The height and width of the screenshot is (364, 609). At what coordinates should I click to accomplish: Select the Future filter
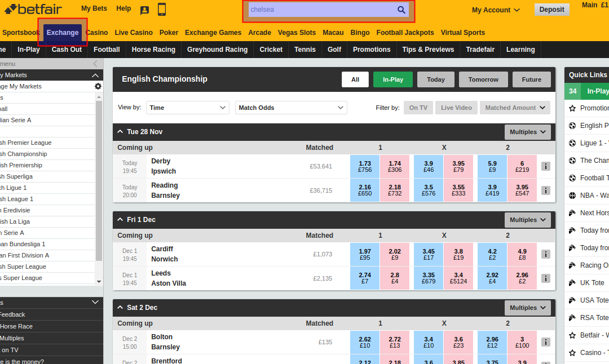[x=531, y=79]
